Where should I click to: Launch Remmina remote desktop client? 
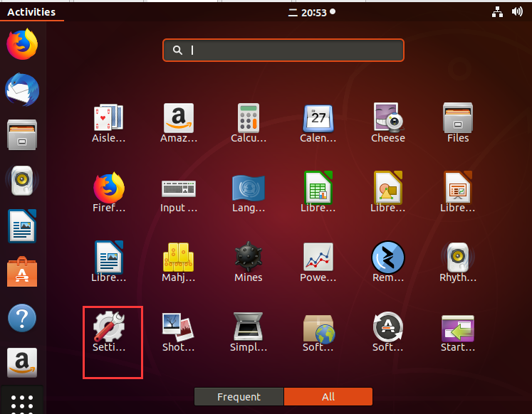coord(388,262)
